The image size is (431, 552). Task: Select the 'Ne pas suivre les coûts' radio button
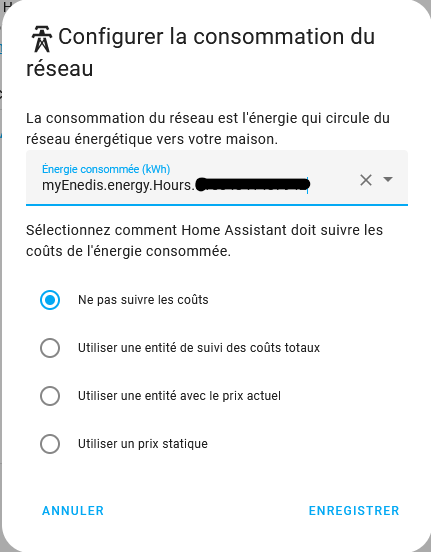[50, 300]
